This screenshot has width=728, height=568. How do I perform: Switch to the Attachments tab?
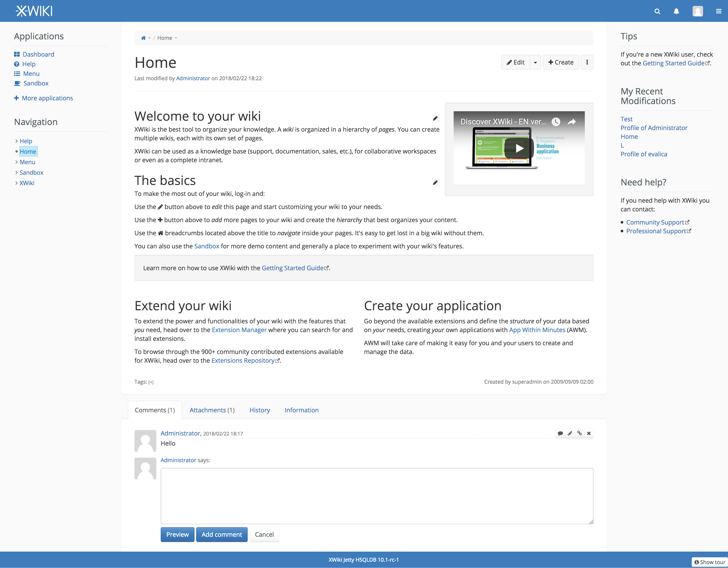tap(212, 410)
